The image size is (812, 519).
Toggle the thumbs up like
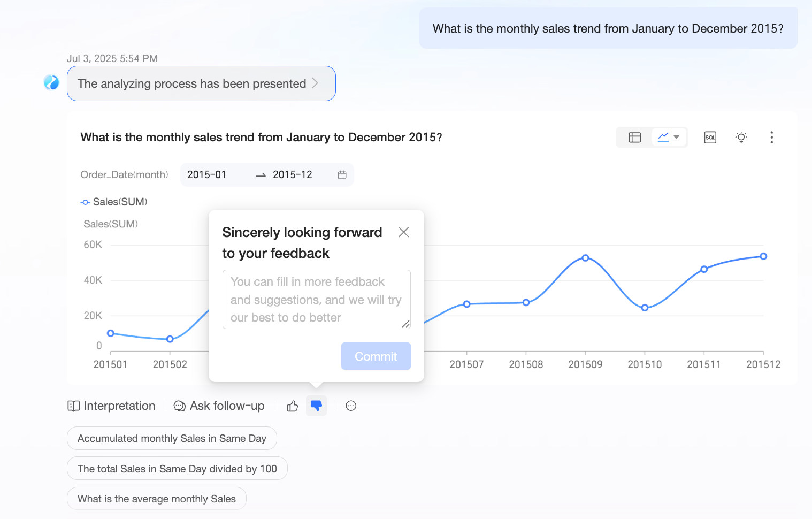[292, 406]
